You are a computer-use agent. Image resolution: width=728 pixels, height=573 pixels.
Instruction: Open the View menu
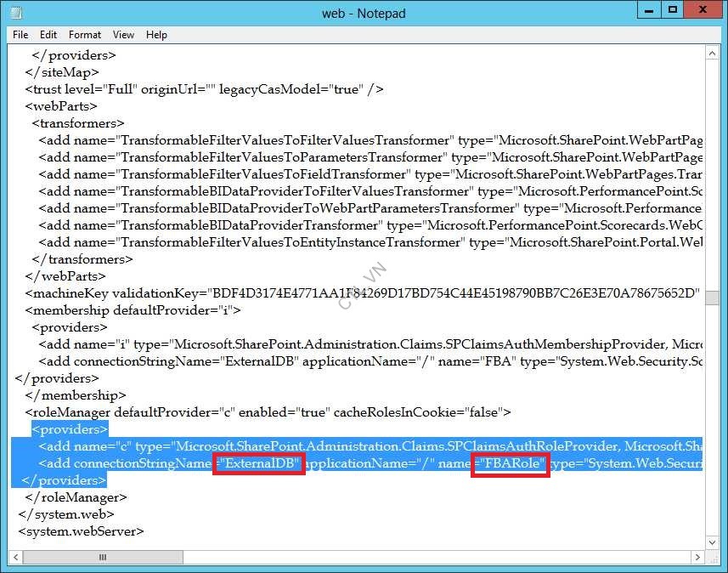coord(123,35)
